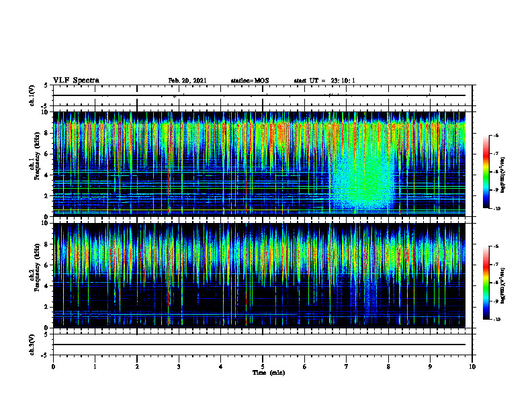The image size is (532, 411).
Task: Click the "6" kHz tick on ch.1 frequency axis
Action: pos(47,154)
